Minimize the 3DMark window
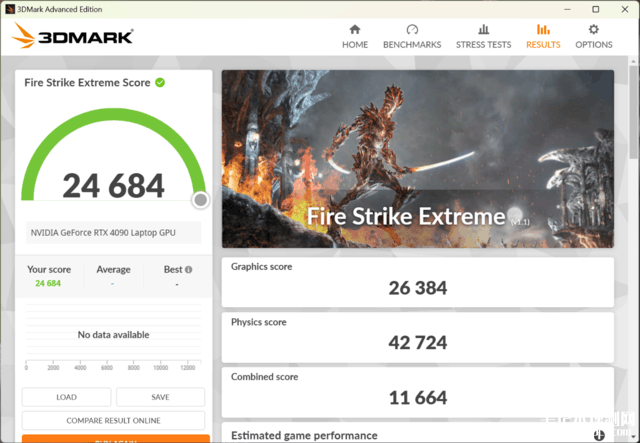 [567, 9]
